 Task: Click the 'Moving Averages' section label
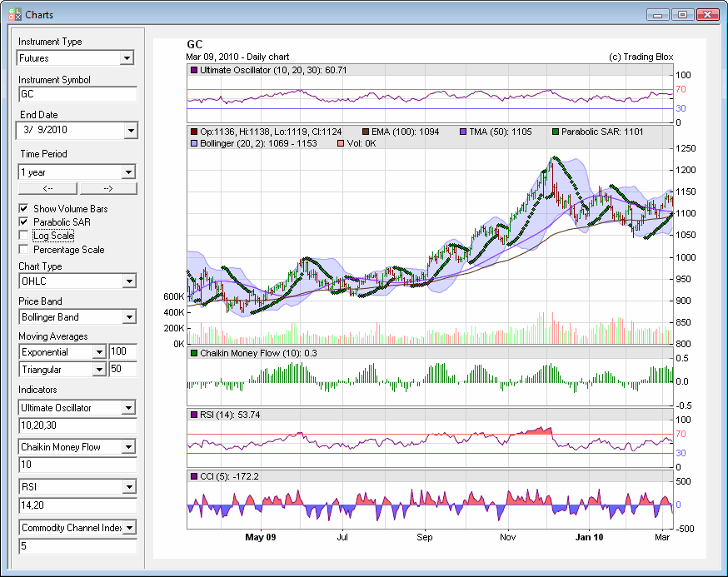coord(53,336)
